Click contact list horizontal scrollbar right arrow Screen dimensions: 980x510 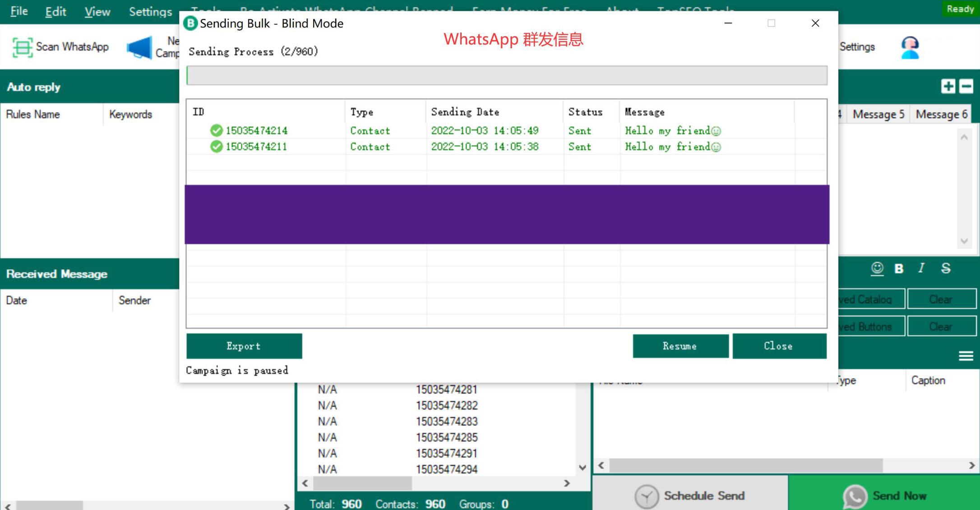tap(567, 483)
